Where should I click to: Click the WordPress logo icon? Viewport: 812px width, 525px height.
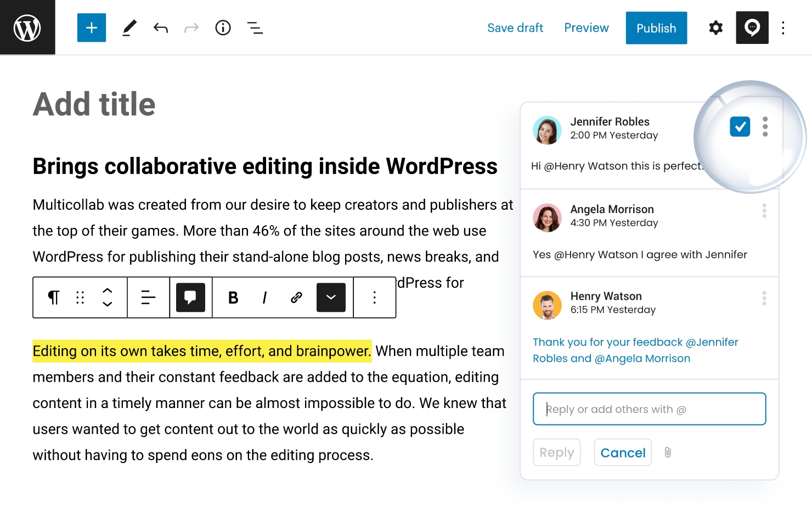click(27, 27)
